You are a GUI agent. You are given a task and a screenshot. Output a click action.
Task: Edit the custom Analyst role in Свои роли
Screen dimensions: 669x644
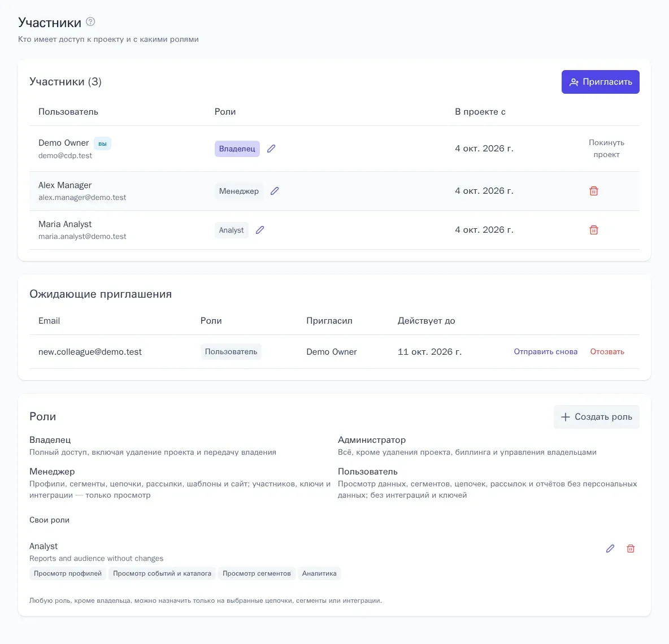point(610,549)
